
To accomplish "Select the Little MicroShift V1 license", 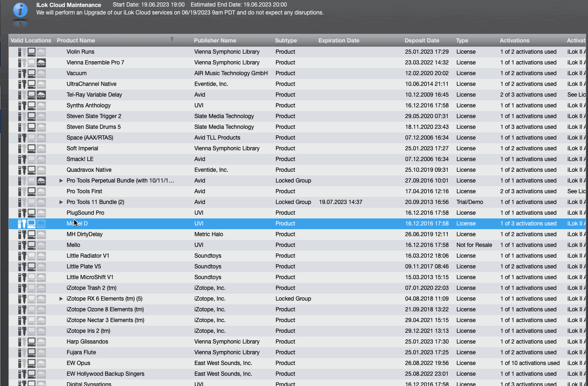I will (x=90, y=277).
